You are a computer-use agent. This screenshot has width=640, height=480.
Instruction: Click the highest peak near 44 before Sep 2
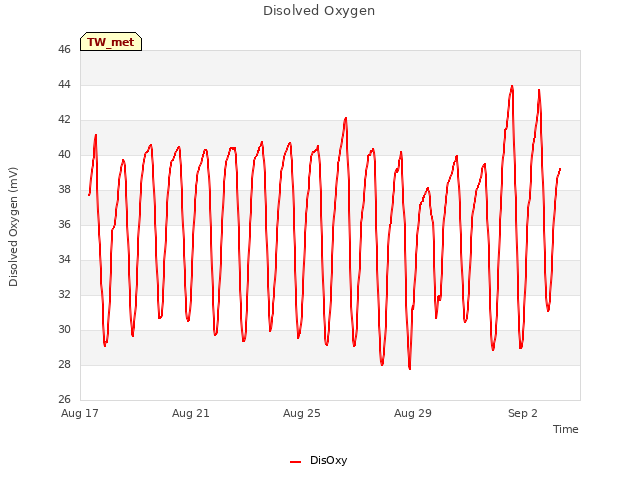(512, 87)
